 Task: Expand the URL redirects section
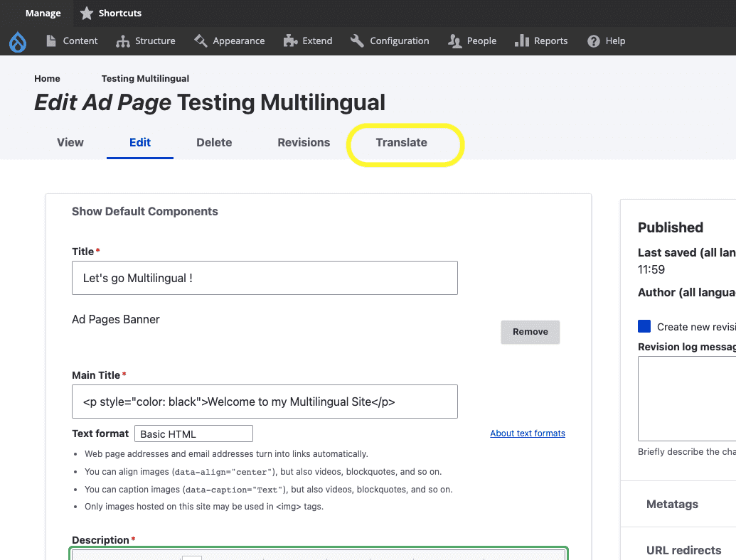click(x=683, y=550)
